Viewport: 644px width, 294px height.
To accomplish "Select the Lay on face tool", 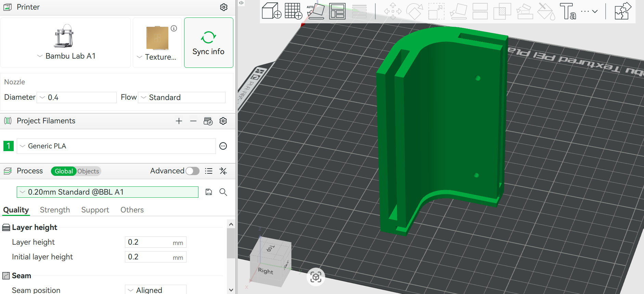I will pyautogui.click(x=459, y=11).
